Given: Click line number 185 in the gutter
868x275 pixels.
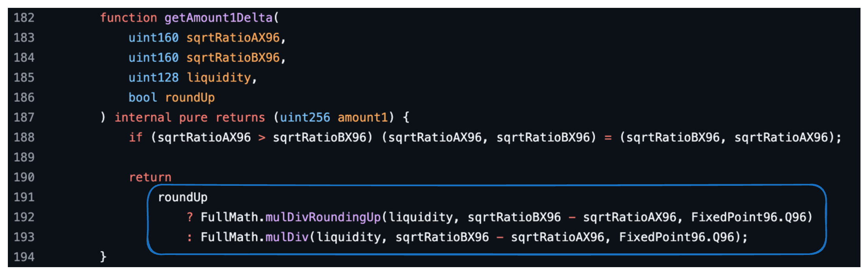Looking at the screenshot, I should [24, 77].
